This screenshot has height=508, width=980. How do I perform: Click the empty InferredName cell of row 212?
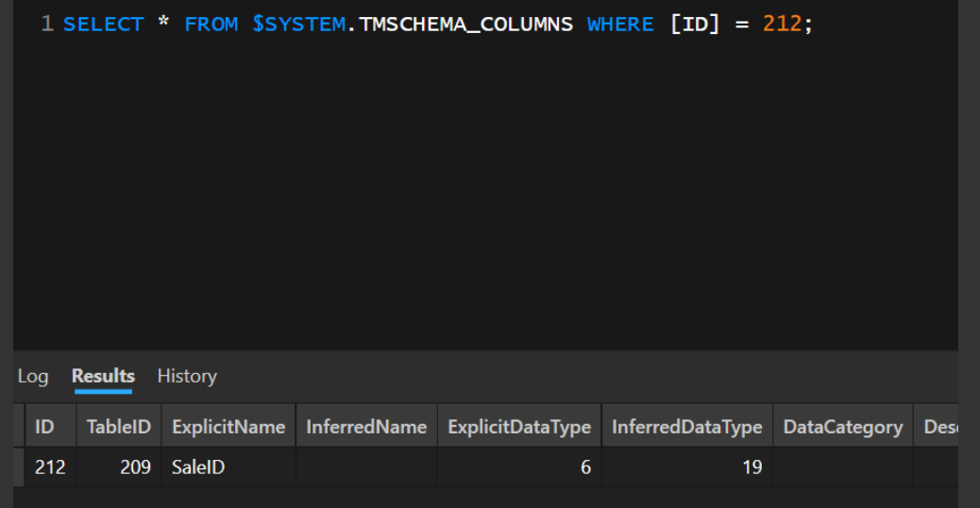(x=366, y=466)
